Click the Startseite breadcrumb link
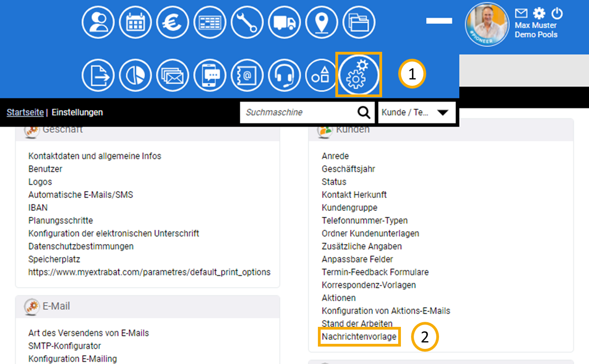The image size is (589, 364). [25, 112]
